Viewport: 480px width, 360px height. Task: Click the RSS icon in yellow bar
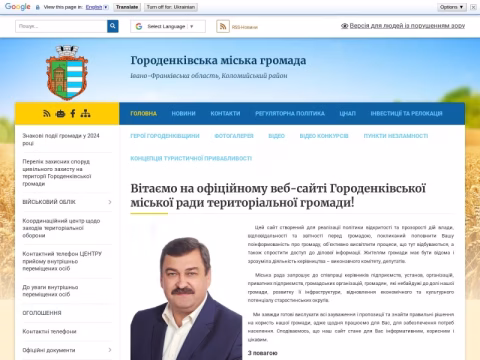tap(47, 114)
